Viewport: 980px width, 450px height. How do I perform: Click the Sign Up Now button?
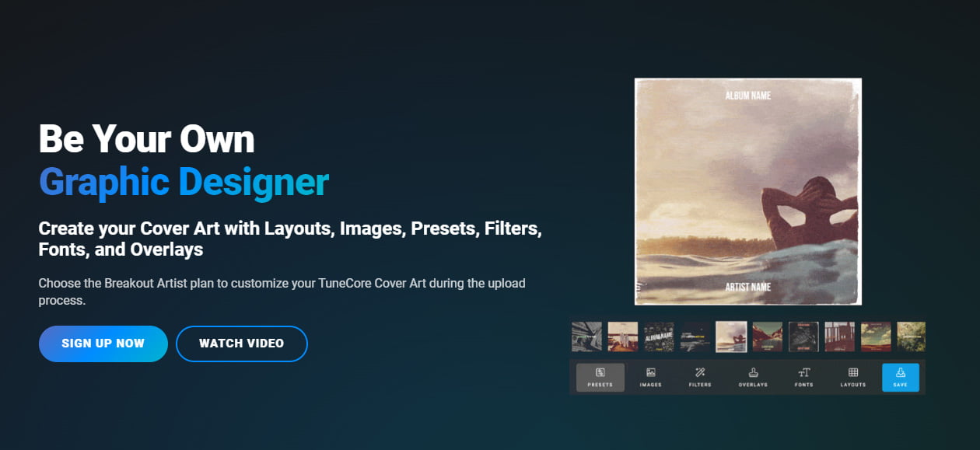point(103,344)
